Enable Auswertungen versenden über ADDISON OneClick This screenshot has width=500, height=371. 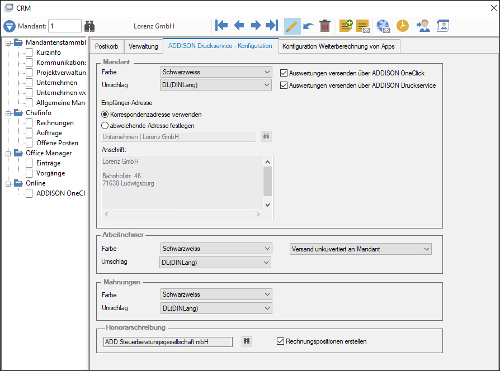(x=284, y=73)
